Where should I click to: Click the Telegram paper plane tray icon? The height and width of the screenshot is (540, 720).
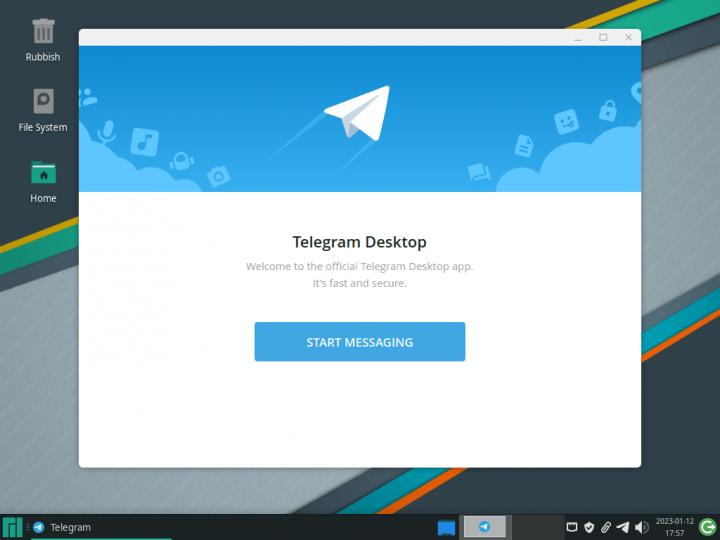(x=623, y=527)
